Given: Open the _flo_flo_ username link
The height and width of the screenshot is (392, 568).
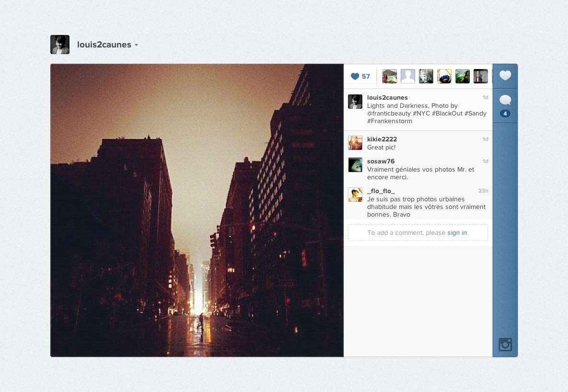Looking at the screenshot, I should tap(381, 191).
